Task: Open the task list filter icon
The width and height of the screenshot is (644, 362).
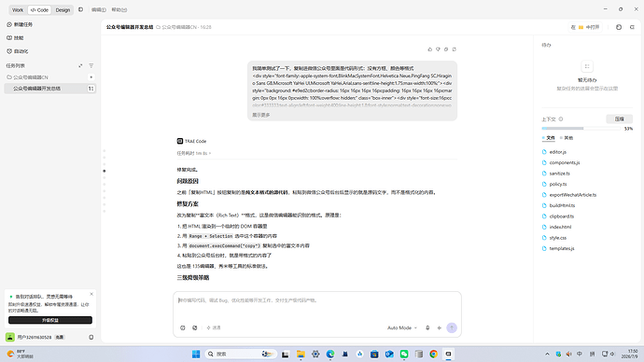Action: (x=91, y=65)
